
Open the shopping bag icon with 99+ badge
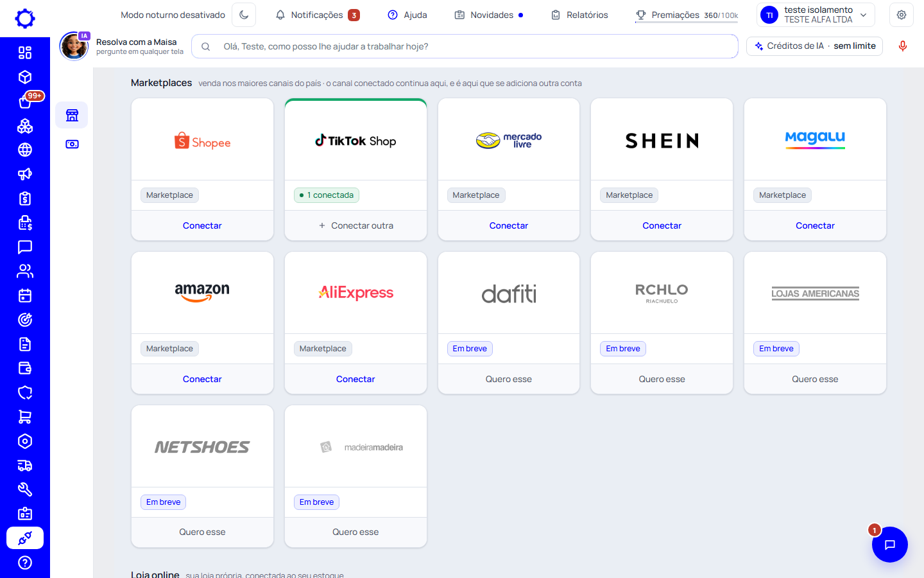pos(25,101)
